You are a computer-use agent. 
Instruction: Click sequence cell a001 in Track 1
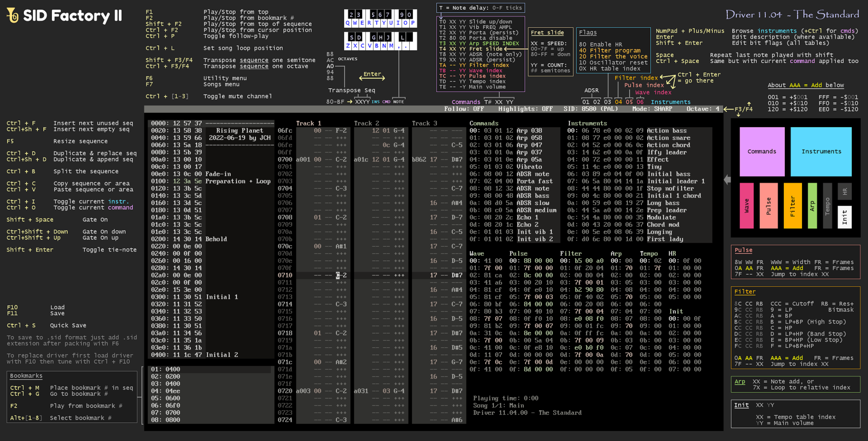pyautogui.click(x=303, y=159)
